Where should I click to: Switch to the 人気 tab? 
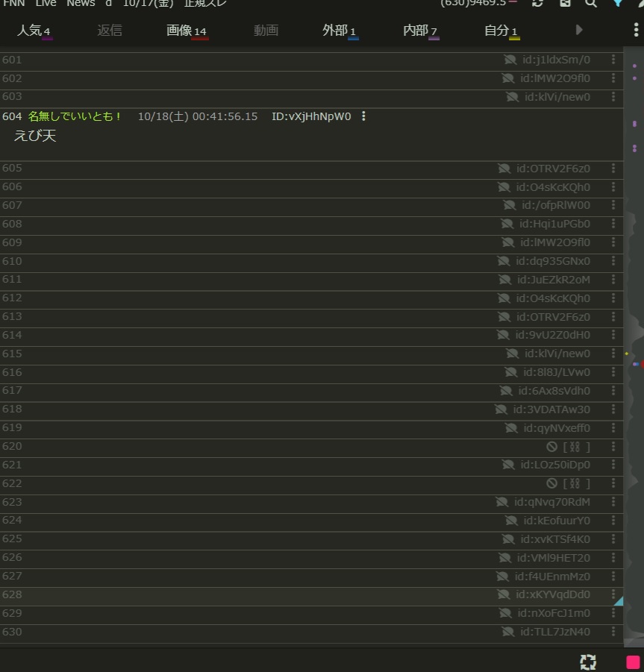click(x=34, y=31)
